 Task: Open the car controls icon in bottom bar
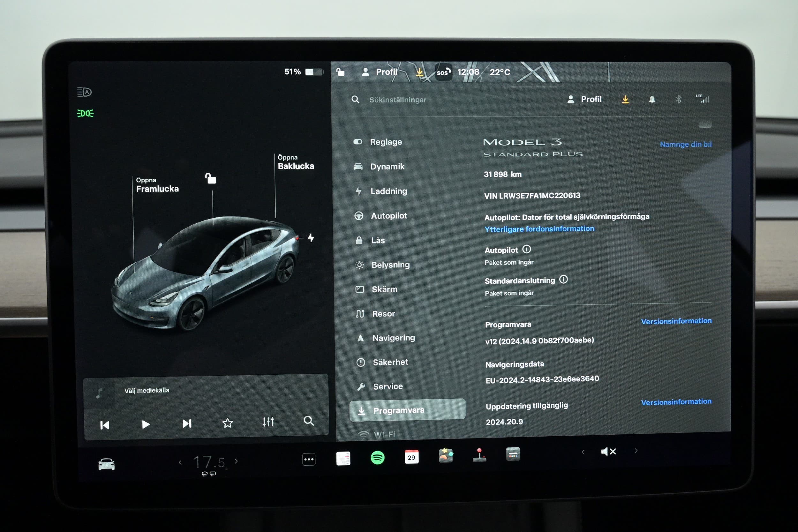[x=106, y=464]
